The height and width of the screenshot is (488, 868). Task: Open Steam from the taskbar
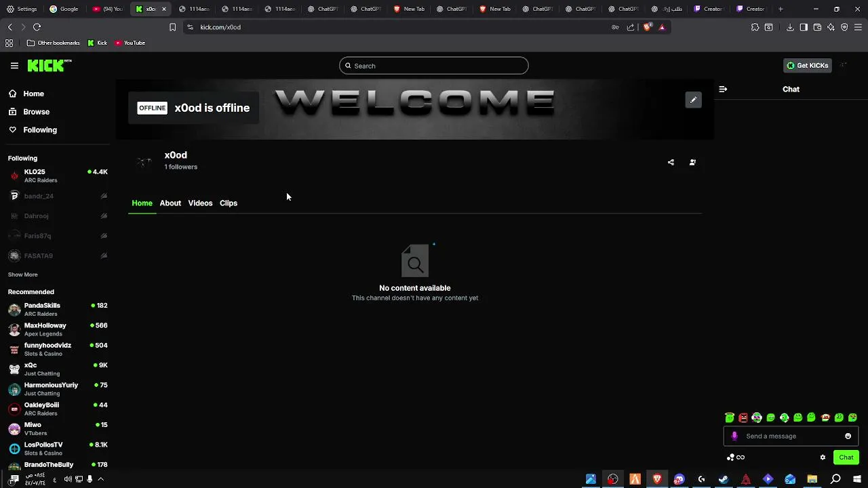pyautogui.click(x=724, y=479)
